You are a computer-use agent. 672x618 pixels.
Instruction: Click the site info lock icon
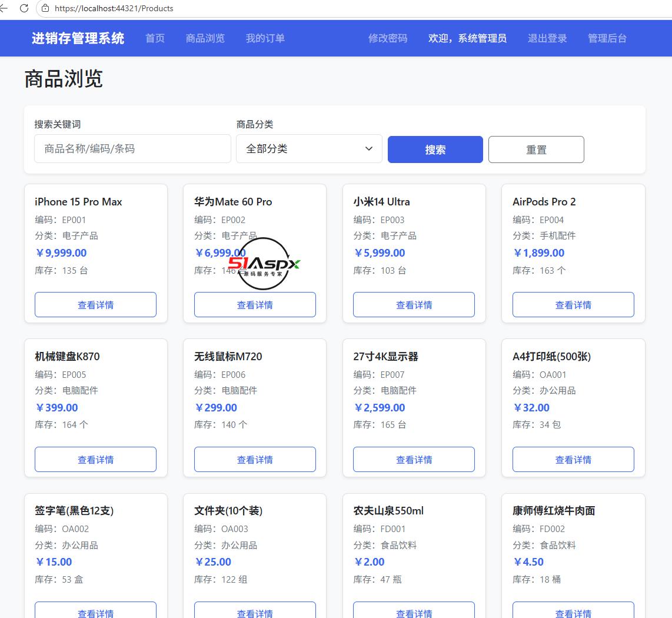[x=45, y=8]
